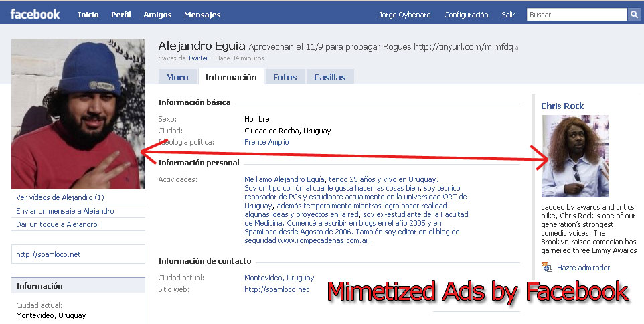Click Montevideo, Uruguay in contact info
Screen dimensions: 644x324
(x=279, y=278)
